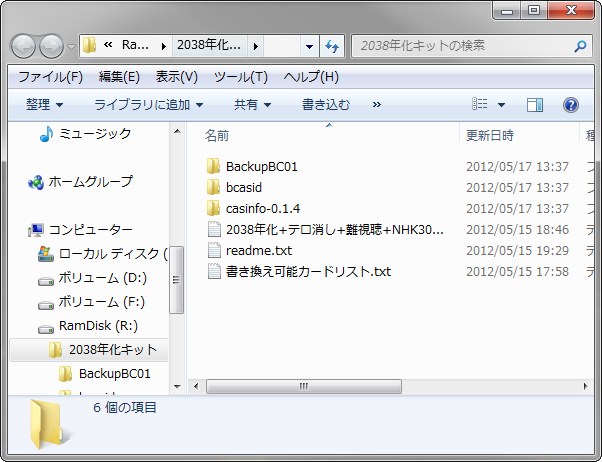
Task: Show more toolbar commands with » chevron
Action: (377, 104)
